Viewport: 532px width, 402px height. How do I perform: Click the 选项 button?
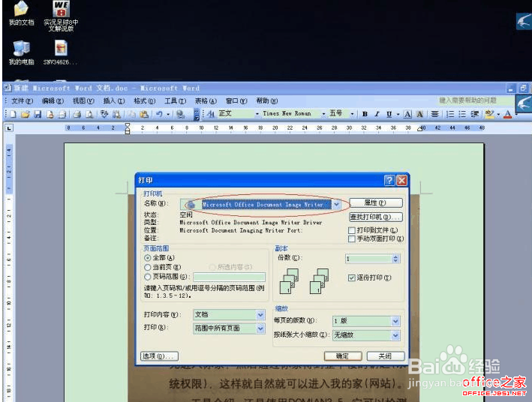point(159,356)
